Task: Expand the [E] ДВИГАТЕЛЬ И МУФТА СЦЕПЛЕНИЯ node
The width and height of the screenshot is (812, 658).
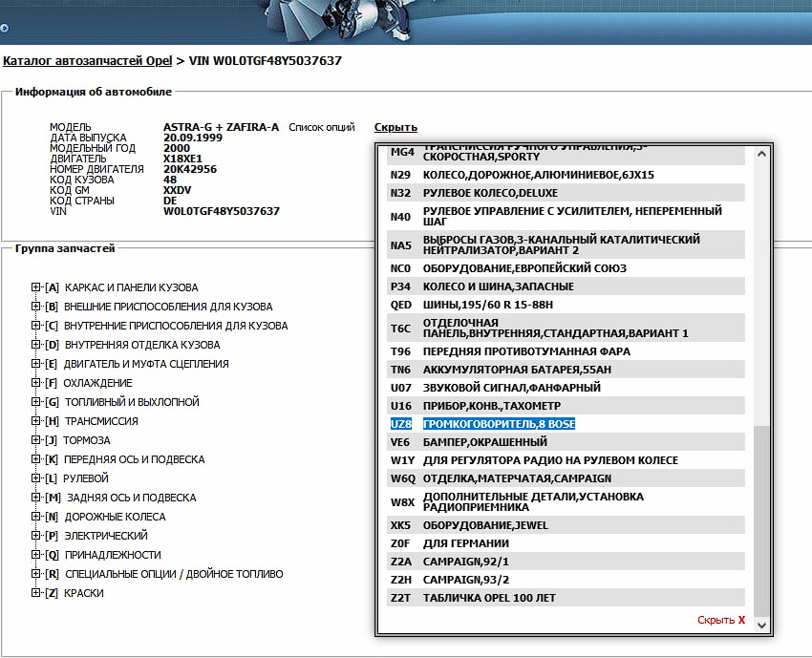Action: tap(35, 364)
